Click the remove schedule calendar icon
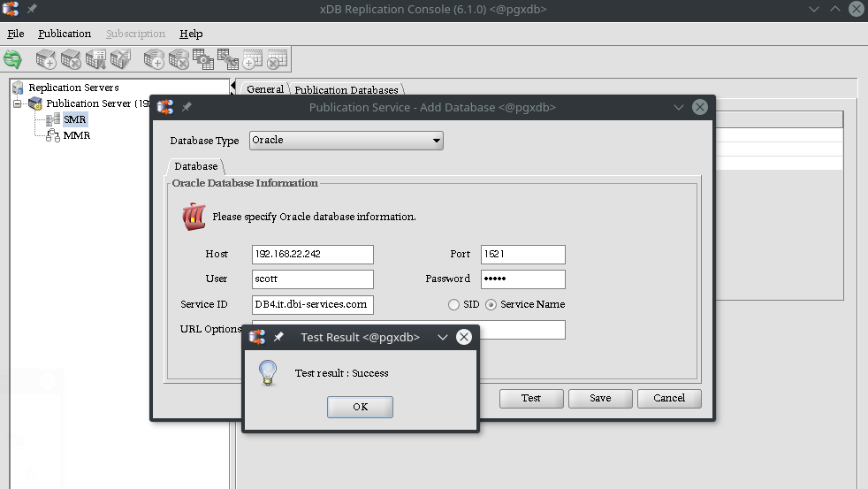This screenshot has height=489, width=868. point(277,59)
